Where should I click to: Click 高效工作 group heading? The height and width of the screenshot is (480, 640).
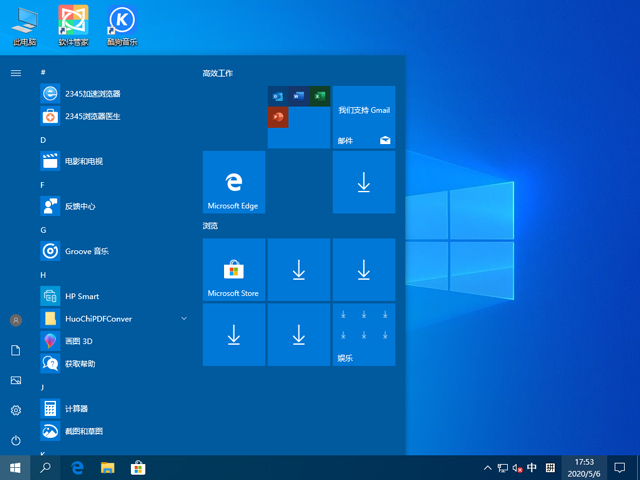tap(218, 73)
